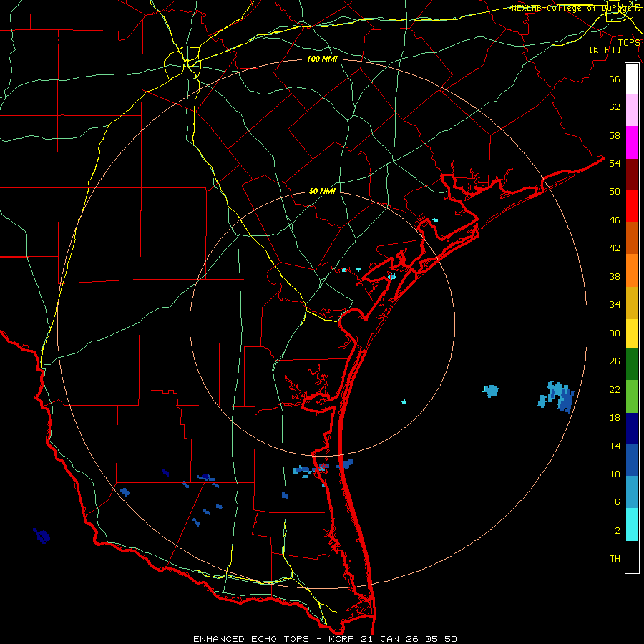
Task: Click the '42' legend value
Action: coord(615,248)
